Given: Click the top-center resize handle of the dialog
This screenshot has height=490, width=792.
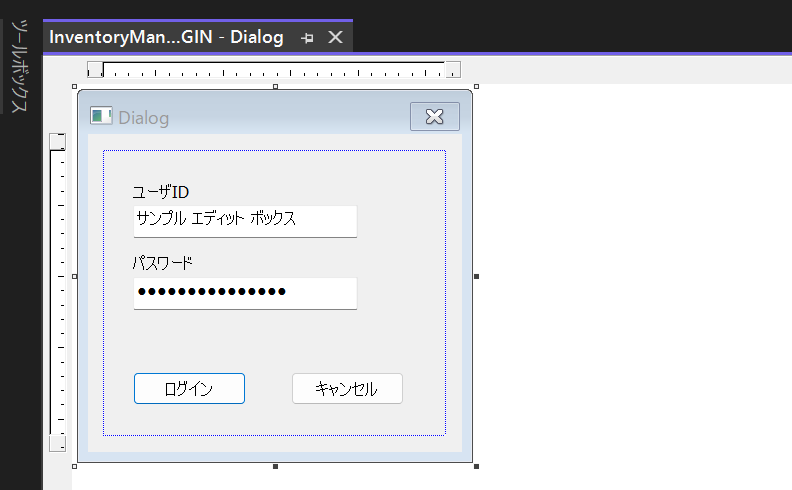Looking at the screenshot, I should (x=275, y=87).
